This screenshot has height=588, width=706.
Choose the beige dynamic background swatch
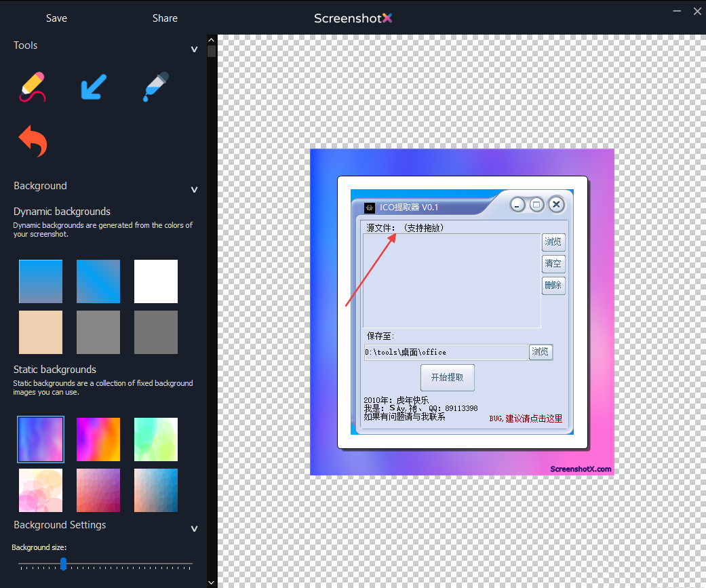pyautogui.click(x=41, y=332)
